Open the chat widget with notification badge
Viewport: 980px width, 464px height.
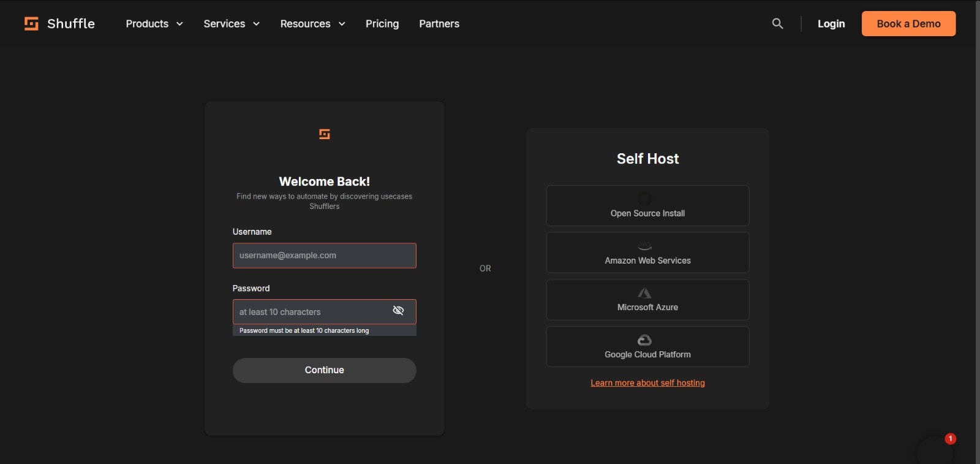(x=936, y=450)
